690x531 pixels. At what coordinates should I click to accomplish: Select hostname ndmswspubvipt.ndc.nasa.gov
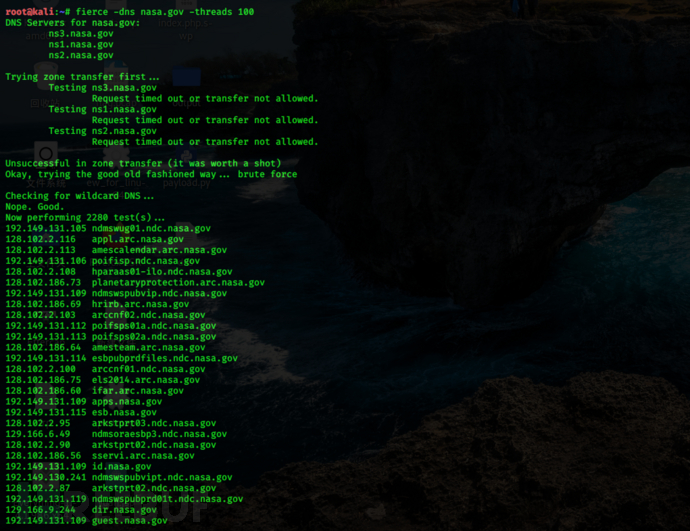click(162, 477)
